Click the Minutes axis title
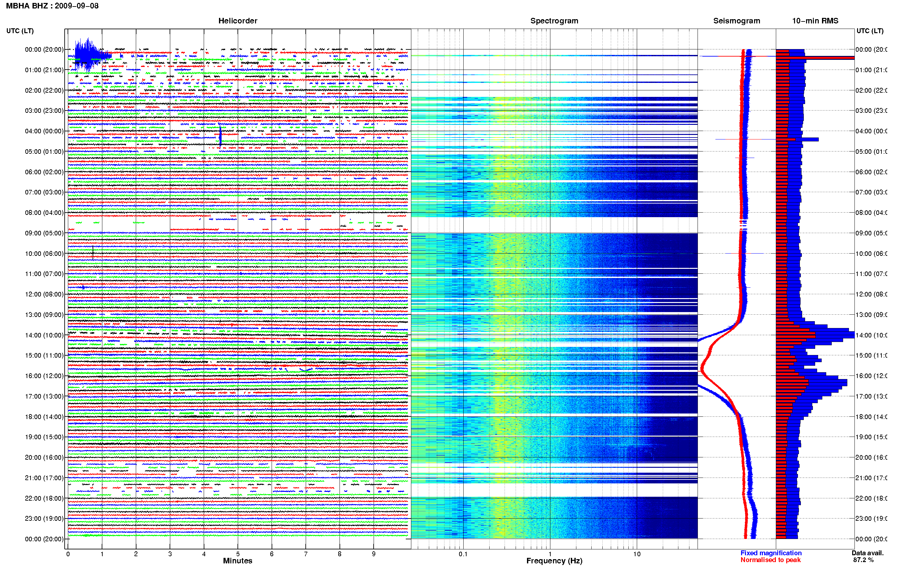 [237, 561]
